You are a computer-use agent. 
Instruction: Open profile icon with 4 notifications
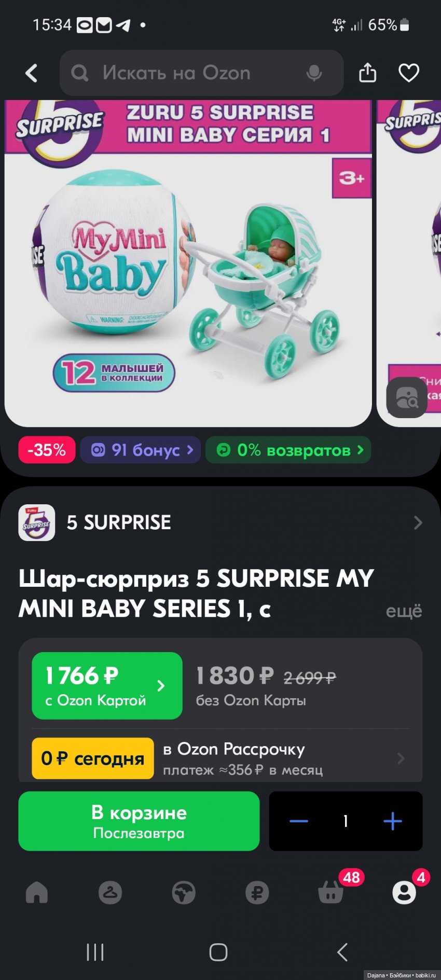pyautogui.click(x=404, y=892)
